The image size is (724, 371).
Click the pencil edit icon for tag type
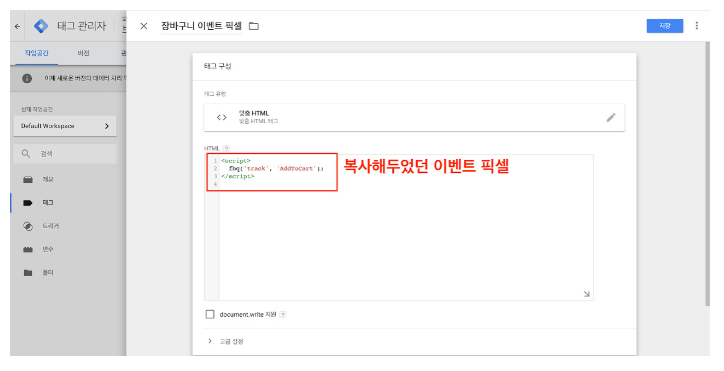[611, 117]
